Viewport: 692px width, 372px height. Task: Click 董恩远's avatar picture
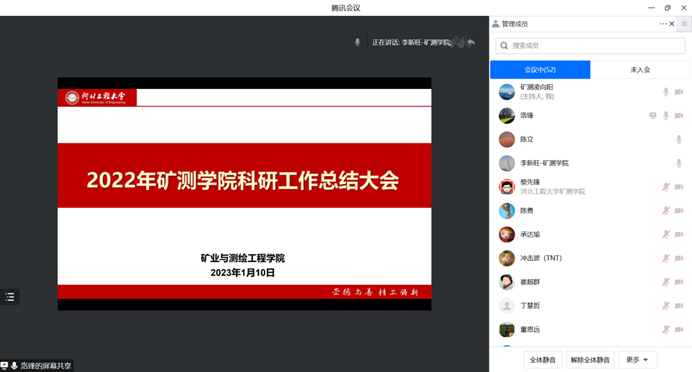(x=507, y=329)
